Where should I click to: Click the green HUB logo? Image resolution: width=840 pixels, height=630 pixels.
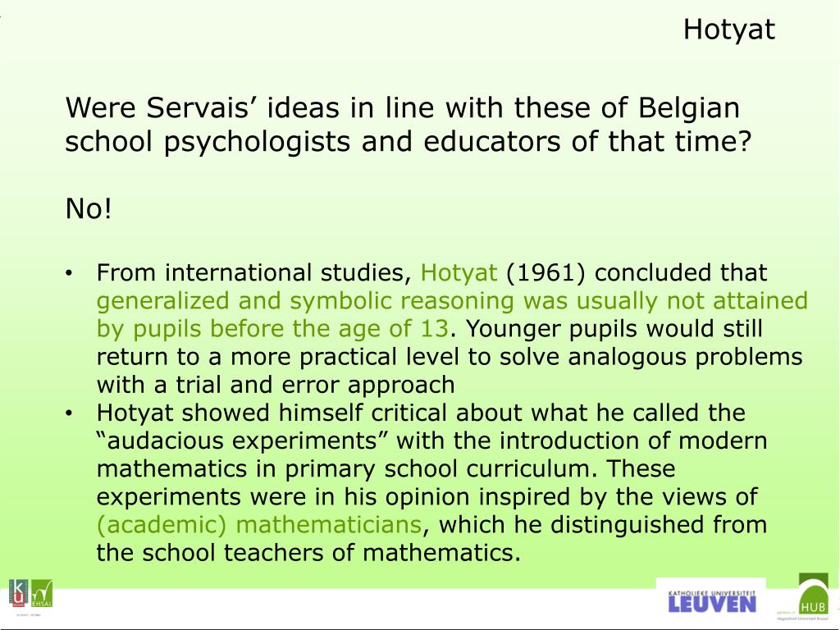pos(813,594)
